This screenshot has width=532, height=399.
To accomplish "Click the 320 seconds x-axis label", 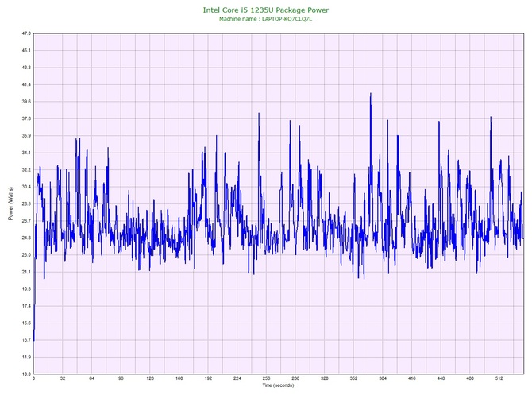I will (325, 378).
